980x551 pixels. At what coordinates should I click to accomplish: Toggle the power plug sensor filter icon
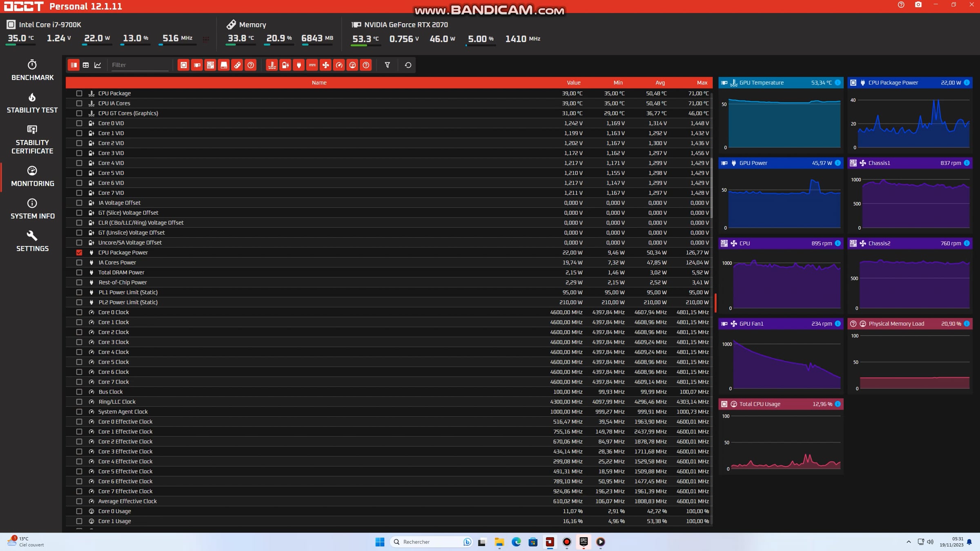click(x=299, y=65)
